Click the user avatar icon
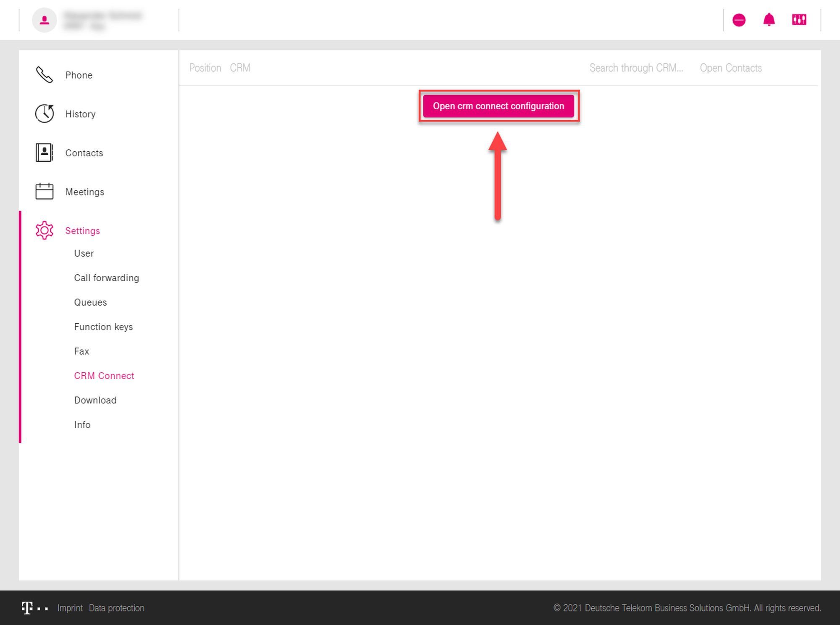The height and width of the screenshot is (625, 840). click(45, 20)
